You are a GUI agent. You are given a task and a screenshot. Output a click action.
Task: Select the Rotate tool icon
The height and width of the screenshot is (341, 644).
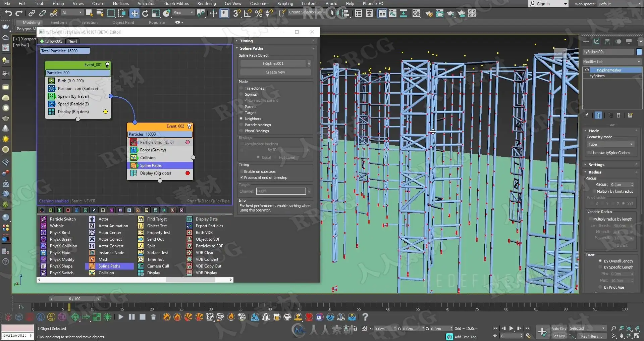tap(145, 13)
